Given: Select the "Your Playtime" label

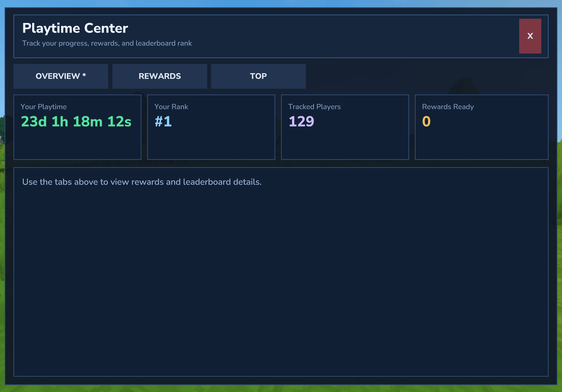Looking at the screenshot, I should (44, 107).
